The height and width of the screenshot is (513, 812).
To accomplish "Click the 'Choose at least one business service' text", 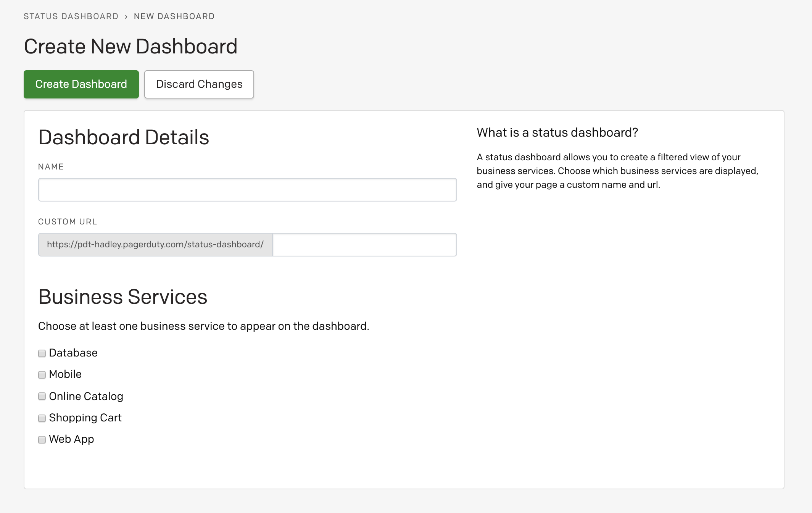I will pyautogui.click(x=203, y=326).
